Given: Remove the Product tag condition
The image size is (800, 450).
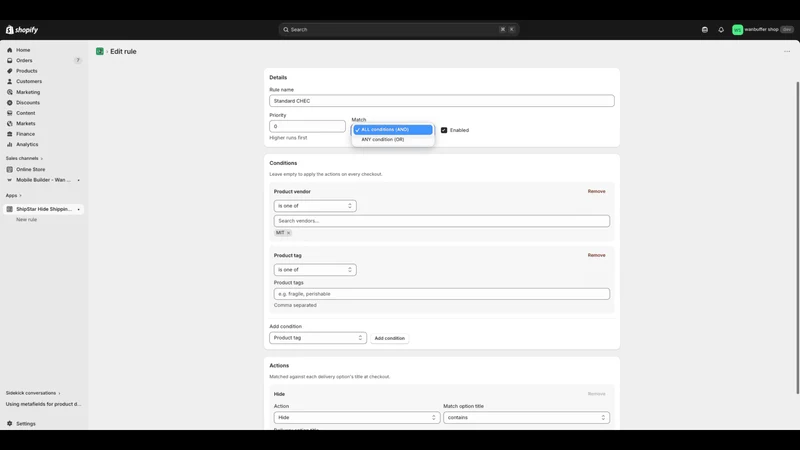Looking at the screenshot, I should click(x=596, y=255).
